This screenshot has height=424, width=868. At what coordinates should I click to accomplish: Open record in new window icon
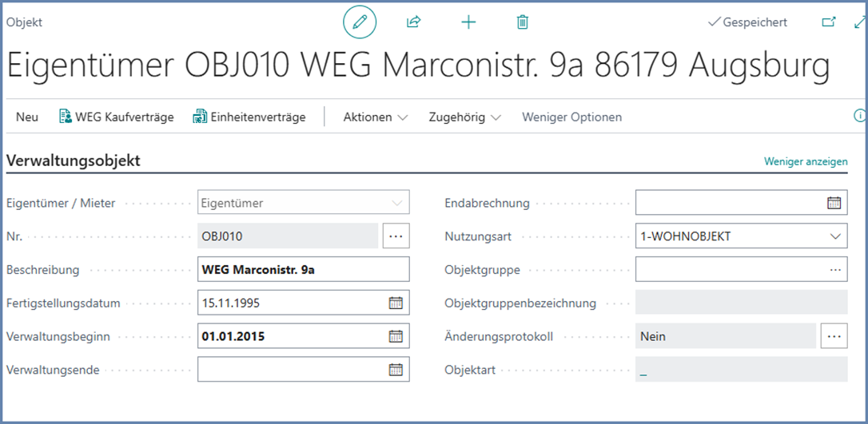828,22
